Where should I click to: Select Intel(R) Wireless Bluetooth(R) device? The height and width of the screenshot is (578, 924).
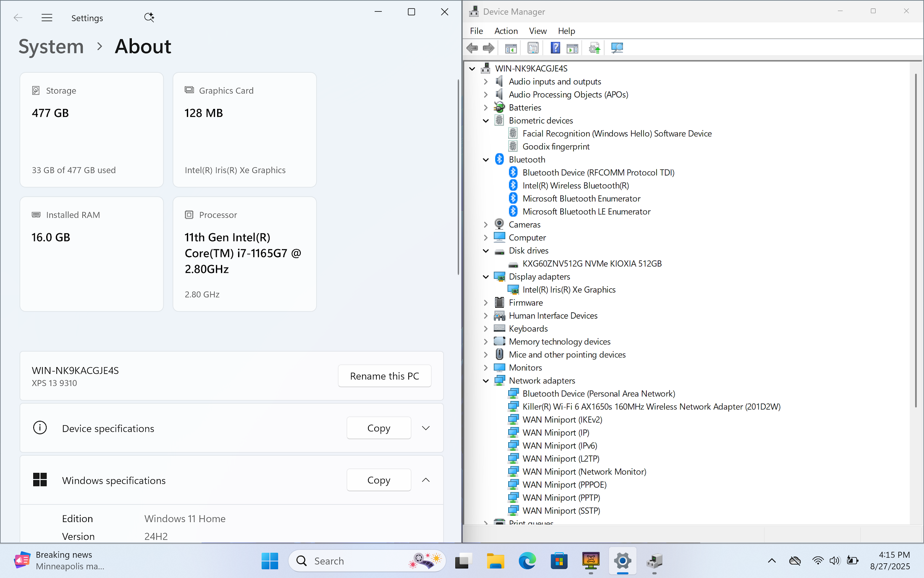pos(575,185)
